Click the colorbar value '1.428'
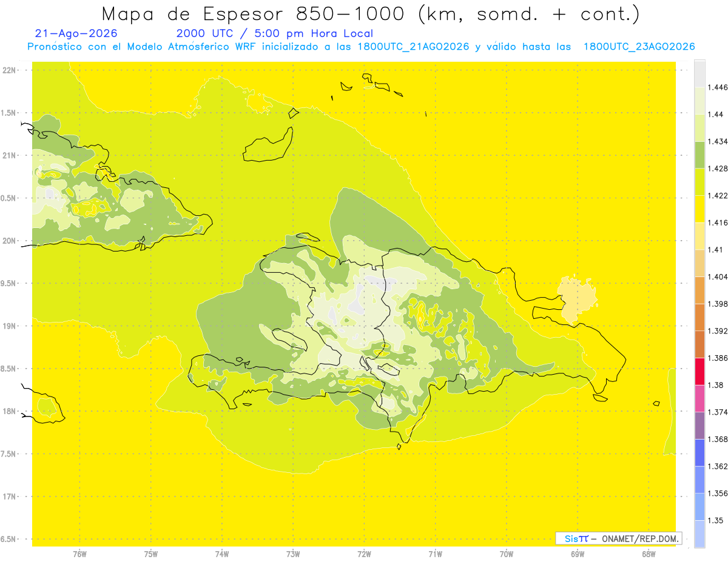The height and width of the screenshot is (562, 728). click(x=719, y=169)
